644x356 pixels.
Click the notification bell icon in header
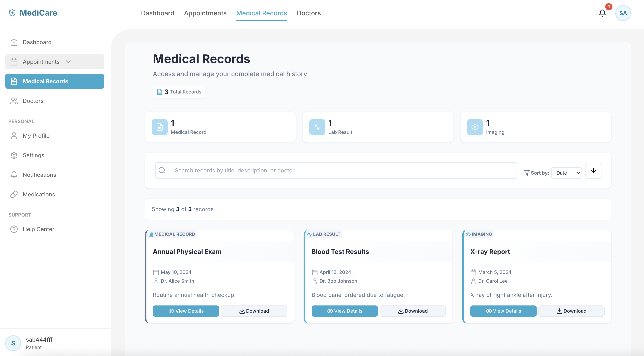pos(602,13)
